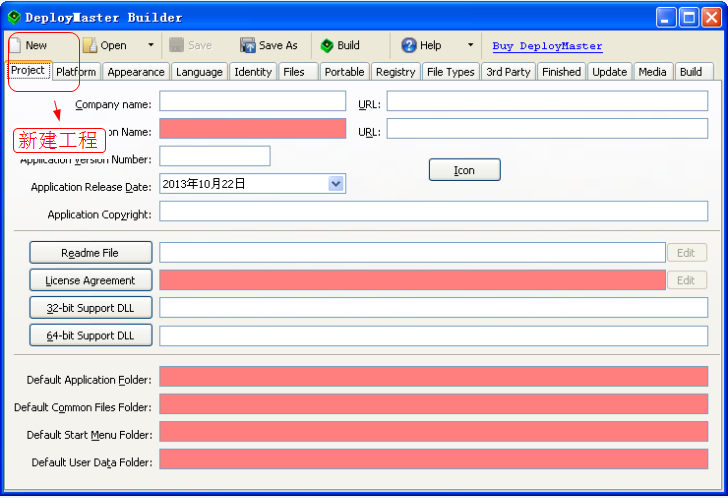Switch to the Finished tab
728x498 pixels.
pos(561,72)
